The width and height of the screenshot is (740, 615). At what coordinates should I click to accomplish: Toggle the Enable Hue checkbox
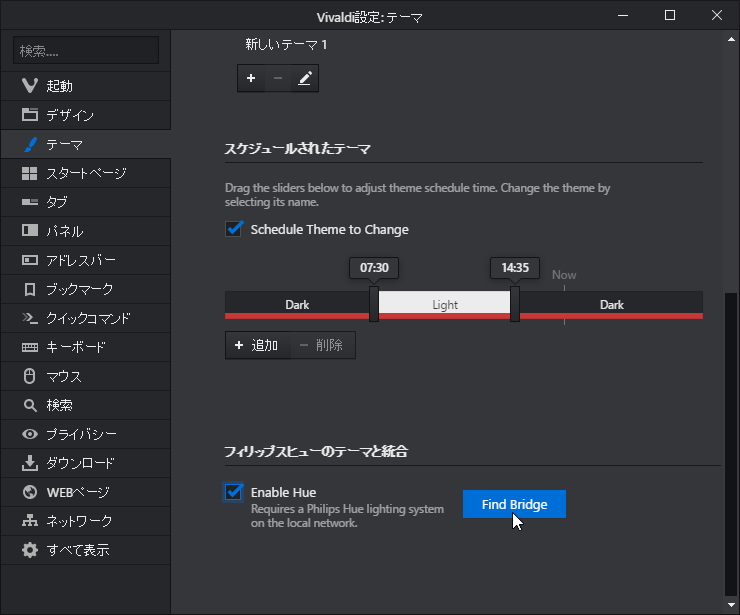[234, 492]
